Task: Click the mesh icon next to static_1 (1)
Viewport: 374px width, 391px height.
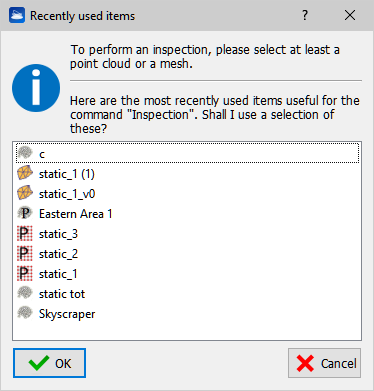Action: [25, 174]
